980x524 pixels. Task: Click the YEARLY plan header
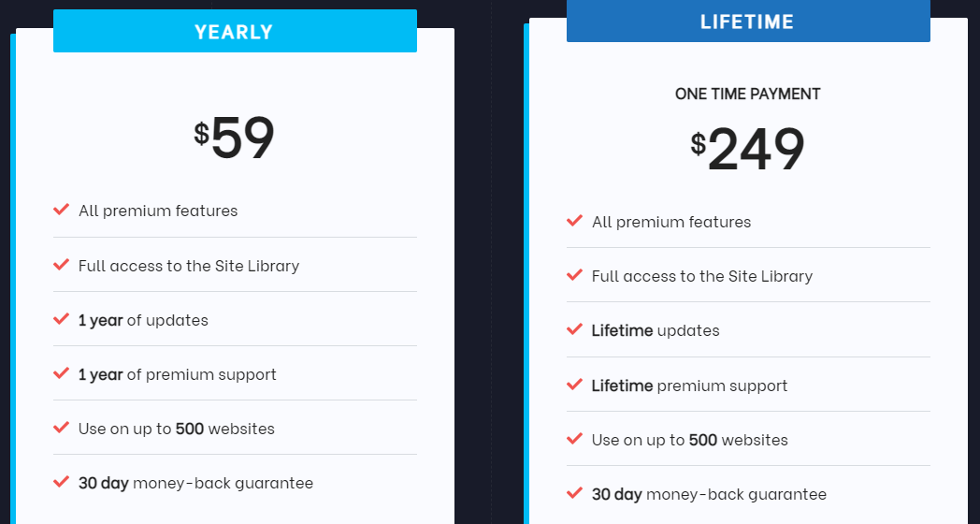[235, 31]
